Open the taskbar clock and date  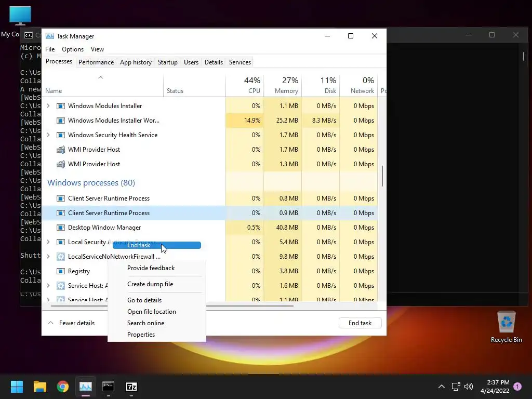[495, 387]
